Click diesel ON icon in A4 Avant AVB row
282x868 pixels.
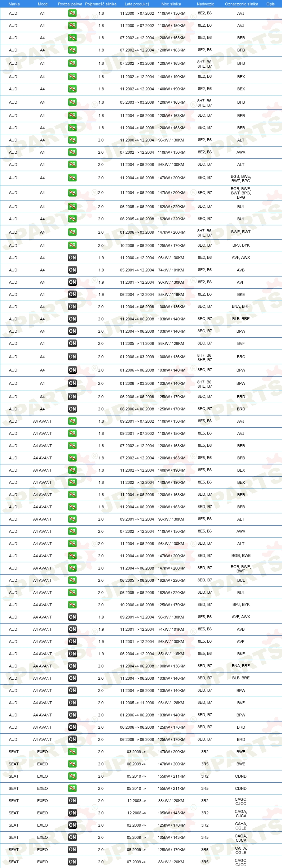click(72, 629)
